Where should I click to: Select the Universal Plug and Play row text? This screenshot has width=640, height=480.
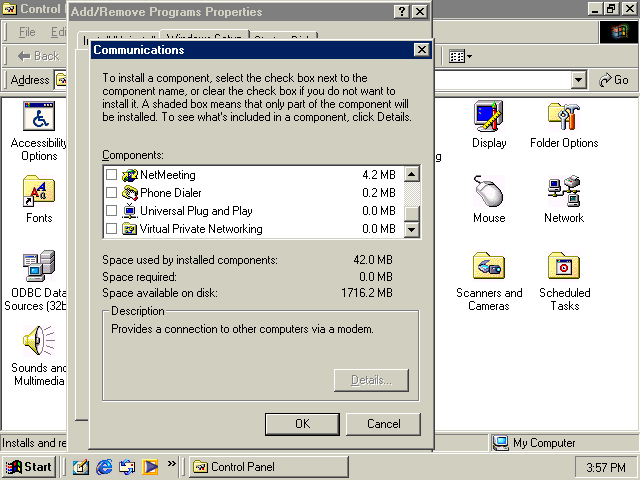click(x=196, y=211)
